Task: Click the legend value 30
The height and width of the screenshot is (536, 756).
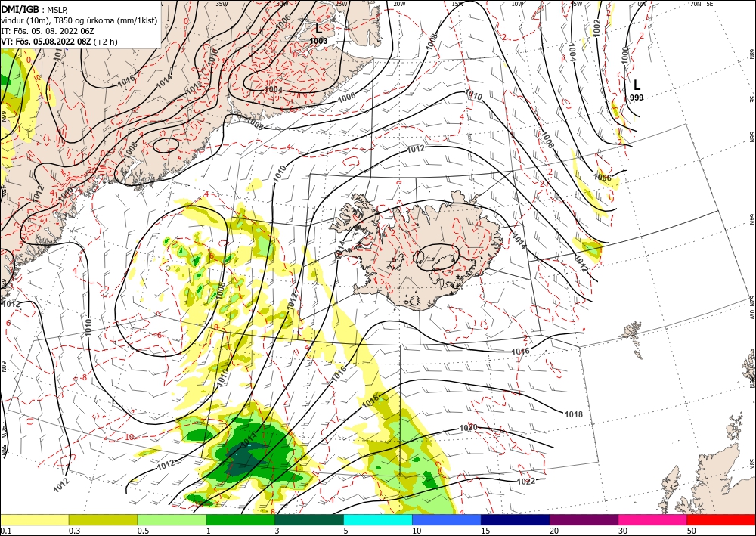Action: tap(623, 531)
